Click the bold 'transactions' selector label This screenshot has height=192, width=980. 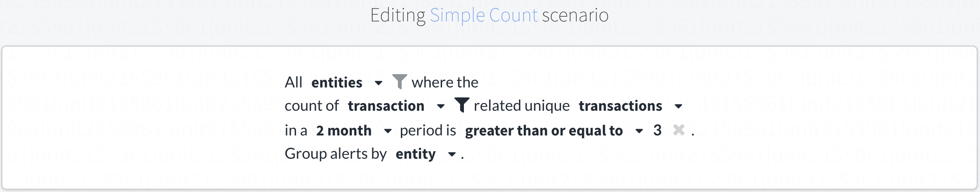[x=620, y=106]
